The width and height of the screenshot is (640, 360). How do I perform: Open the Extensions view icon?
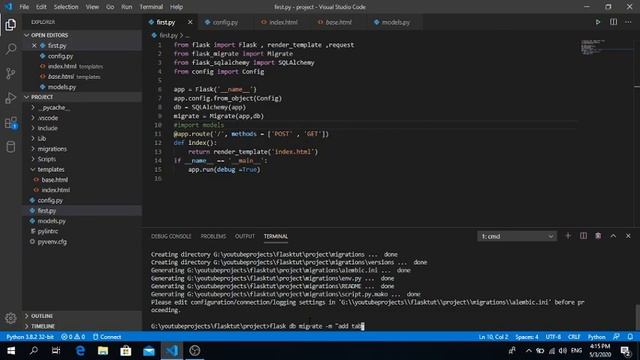[x=11, y=122]
